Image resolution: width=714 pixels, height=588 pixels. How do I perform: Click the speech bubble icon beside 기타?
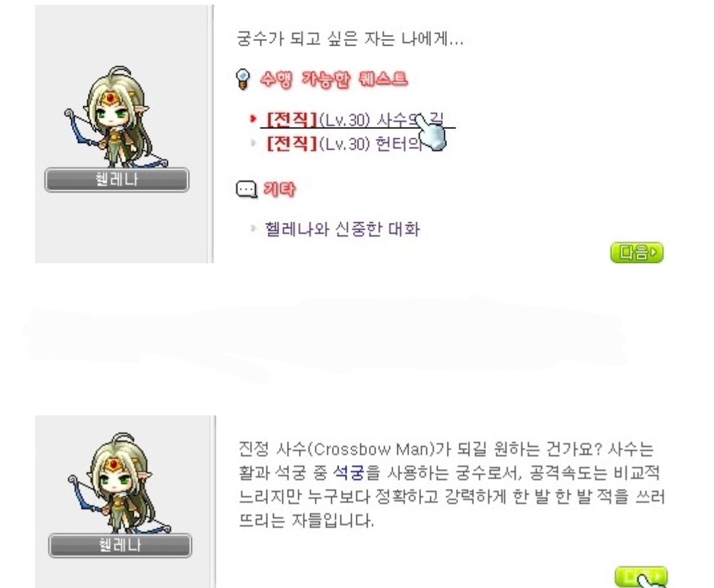pos(247,189)
